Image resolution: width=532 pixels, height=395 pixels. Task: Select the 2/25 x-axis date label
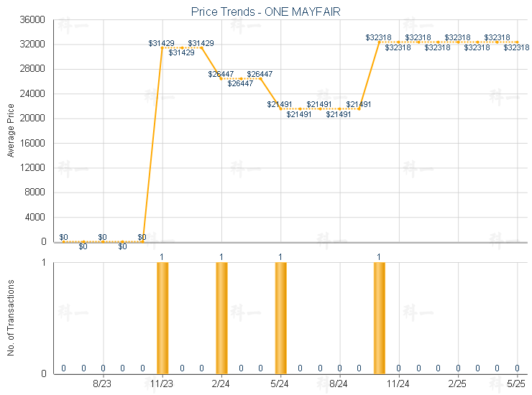[x=457, y=384]
